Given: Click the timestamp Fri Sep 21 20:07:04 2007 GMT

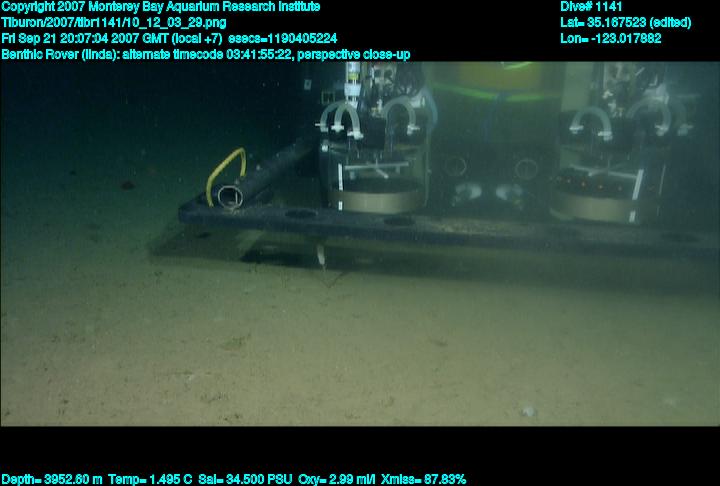Looking at the screenshot, I should coord(84,38).
